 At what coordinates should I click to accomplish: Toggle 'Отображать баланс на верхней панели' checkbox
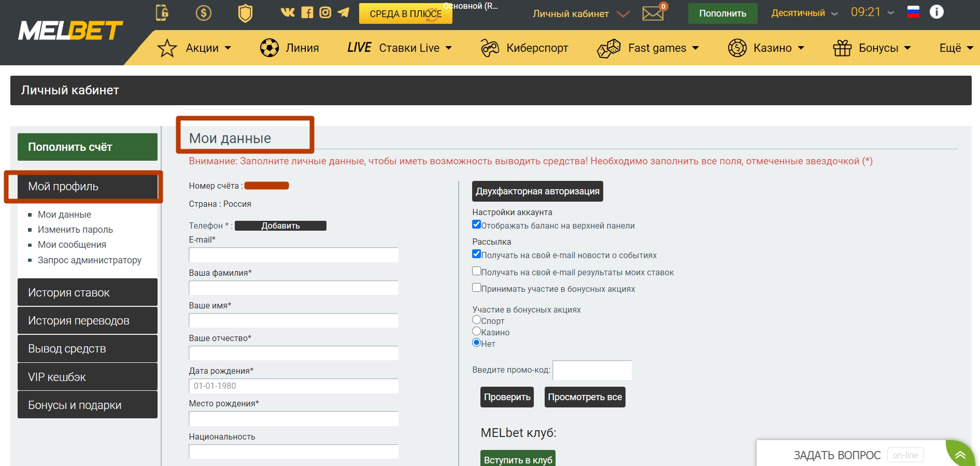coord(476,224)
